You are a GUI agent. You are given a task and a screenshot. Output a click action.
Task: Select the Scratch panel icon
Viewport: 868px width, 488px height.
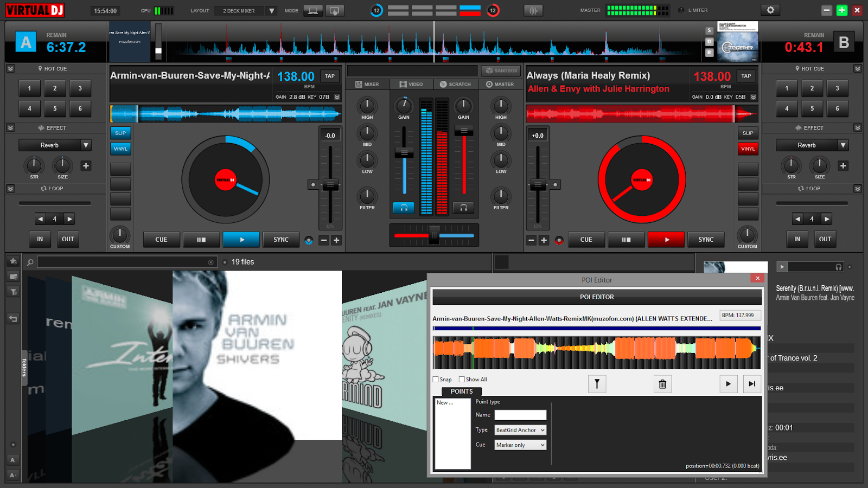[x=455, y=84]
